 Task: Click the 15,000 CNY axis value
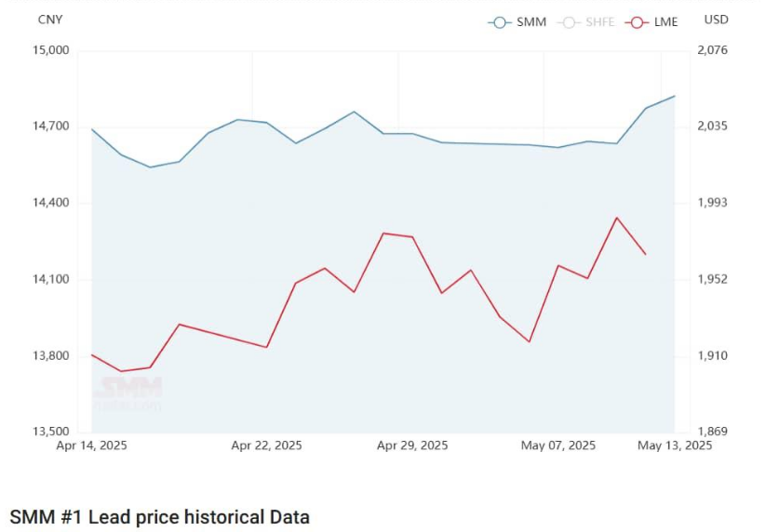pos(51,50)
